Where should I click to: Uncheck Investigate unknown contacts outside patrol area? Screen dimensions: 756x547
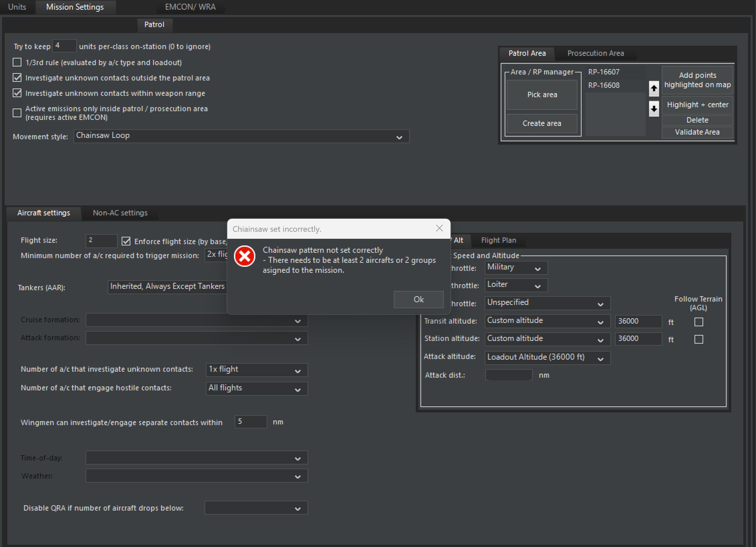pos(17,78)
